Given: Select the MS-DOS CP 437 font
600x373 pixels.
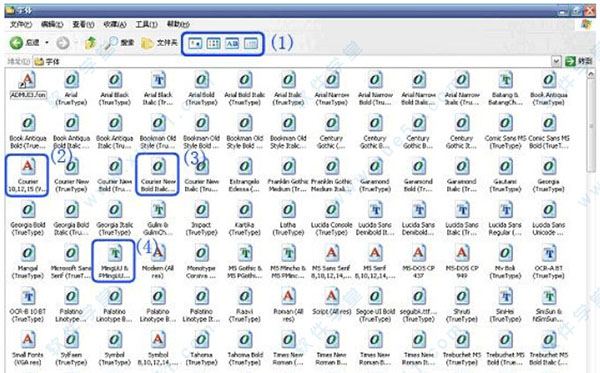Looking at the screenshot, I should (x=419, y=262).
